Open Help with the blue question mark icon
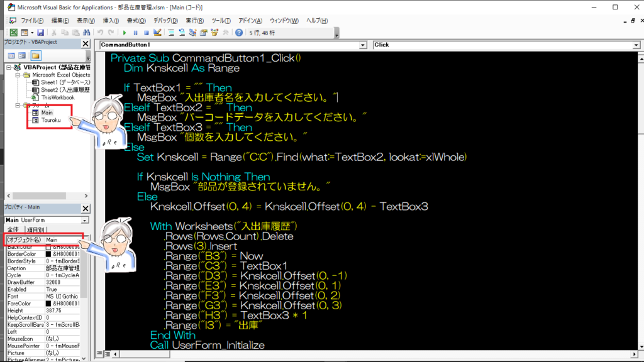The width and height of the screenshot is (644, 362). click(239, 33)
